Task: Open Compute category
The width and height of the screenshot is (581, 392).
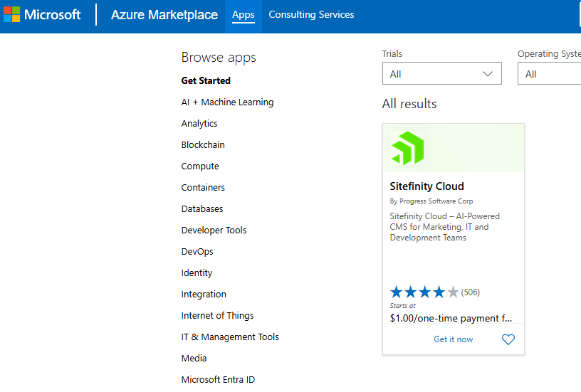Action: [199, 166]
